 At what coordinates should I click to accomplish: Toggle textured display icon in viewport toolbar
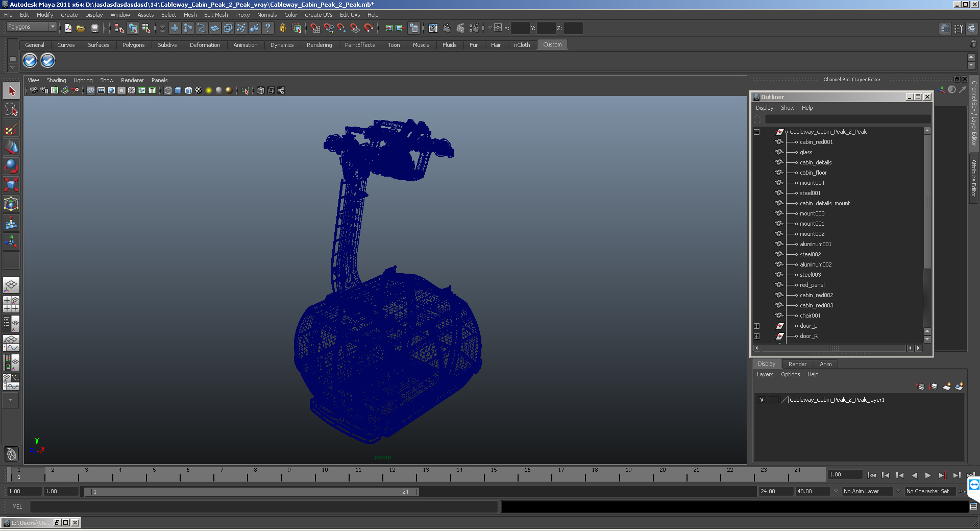pyautogui.click(x=199, y=90)
